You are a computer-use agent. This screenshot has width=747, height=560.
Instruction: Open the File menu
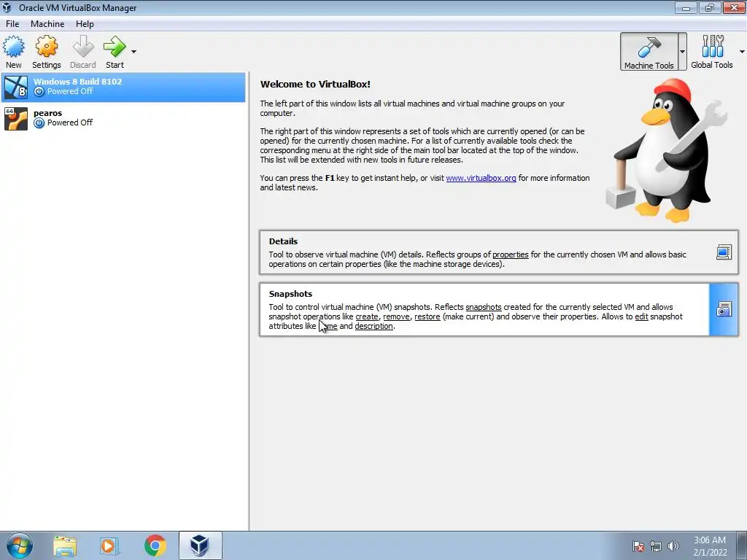[x=12, y=24]
